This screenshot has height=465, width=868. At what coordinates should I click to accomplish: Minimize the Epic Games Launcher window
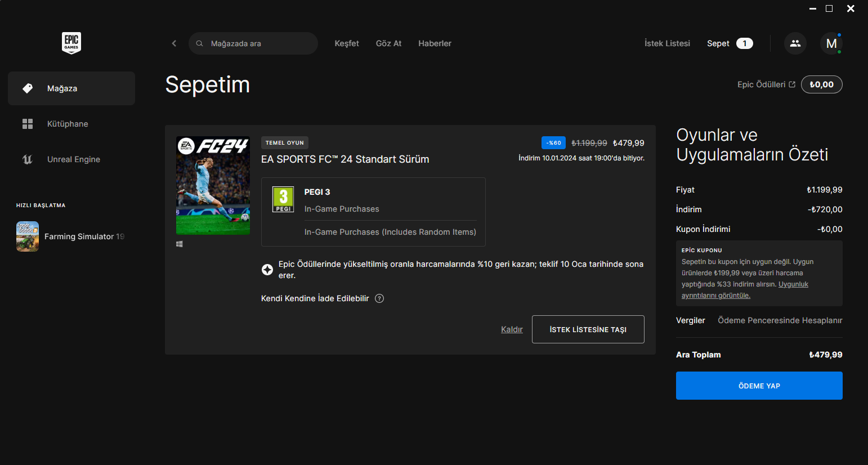813,8
